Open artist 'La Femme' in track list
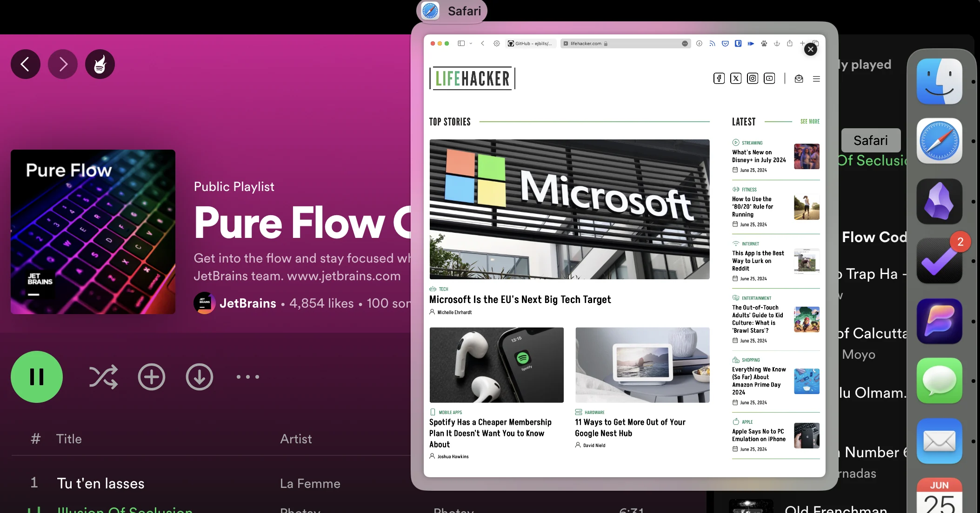The height and width of the screenshot is (513, 980). [x=310, y=484]
